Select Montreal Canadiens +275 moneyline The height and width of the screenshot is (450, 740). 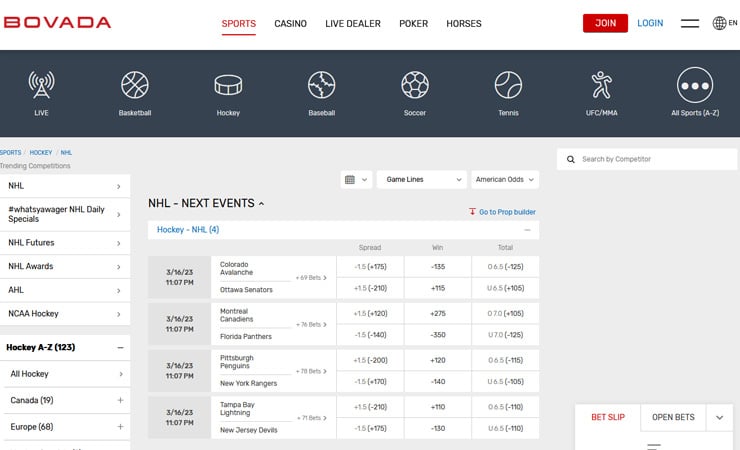point(437,313)
